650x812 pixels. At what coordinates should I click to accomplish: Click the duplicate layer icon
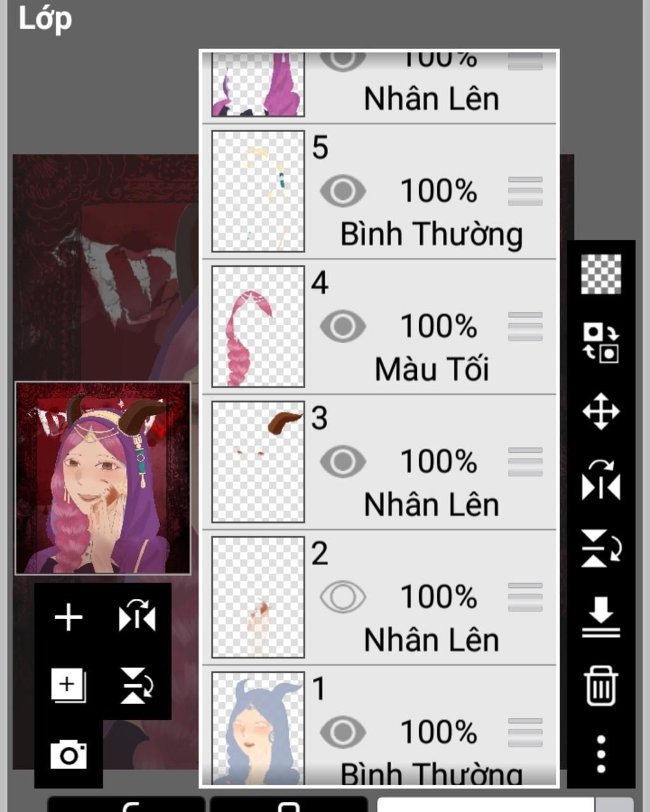pyautogui.click(x=69, y=686)
